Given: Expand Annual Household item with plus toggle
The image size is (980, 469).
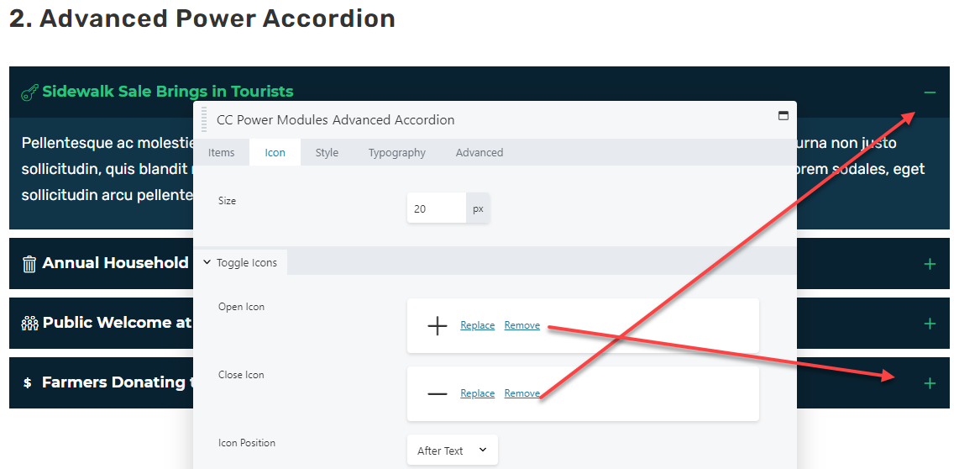Looking at the screenshot, I should pyautogui.click(x=930, y=264).
